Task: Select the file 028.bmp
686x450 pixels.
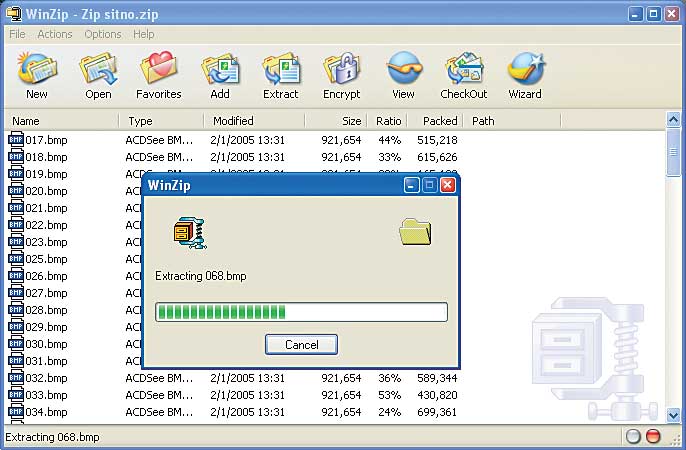Action: click(x=46, y=310)
